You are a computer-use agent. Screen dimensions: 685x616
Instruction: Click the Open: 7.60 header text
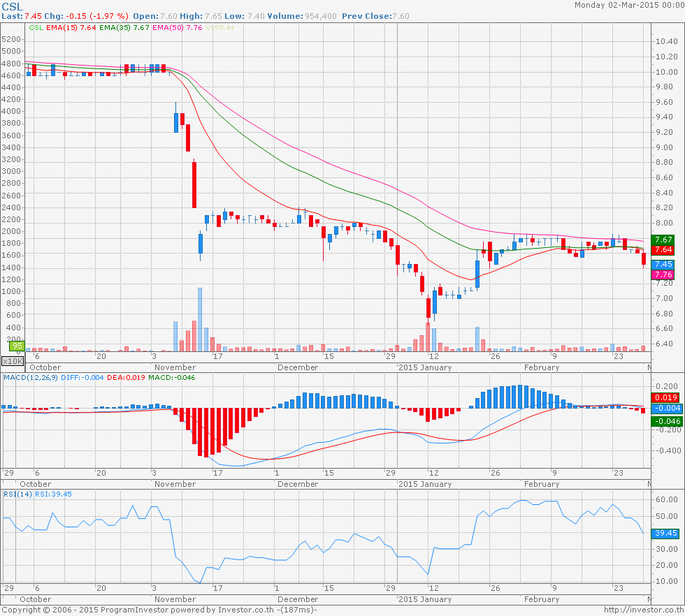(155, 16)
